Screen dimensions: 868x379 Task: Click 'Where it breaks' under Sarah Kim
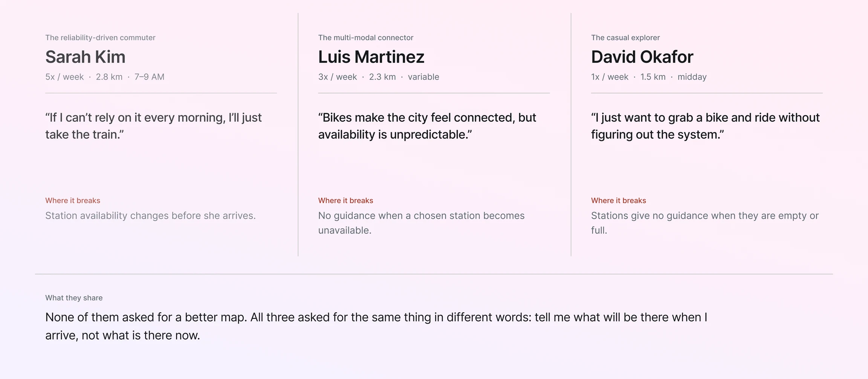coord(73,201)
